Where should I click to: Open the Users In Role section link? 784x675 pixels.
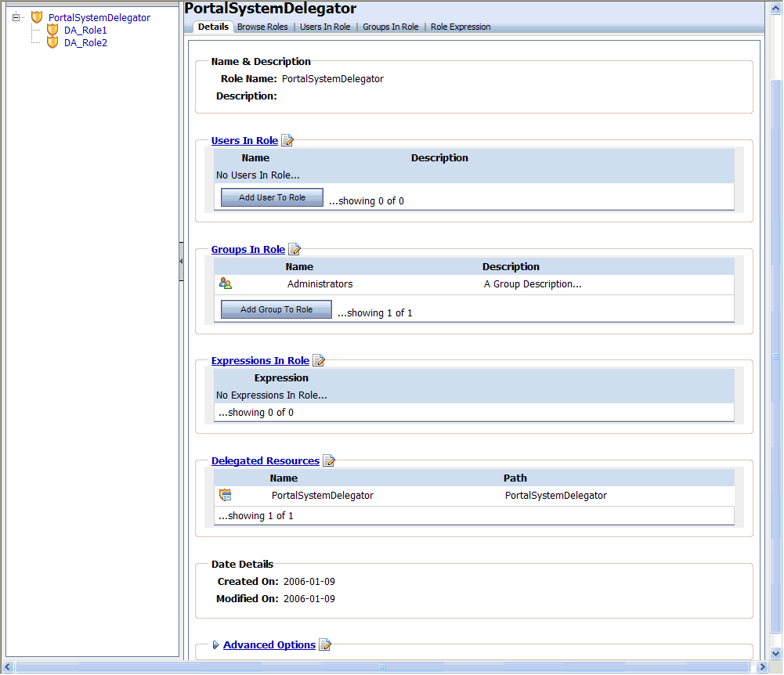(244, 140)
